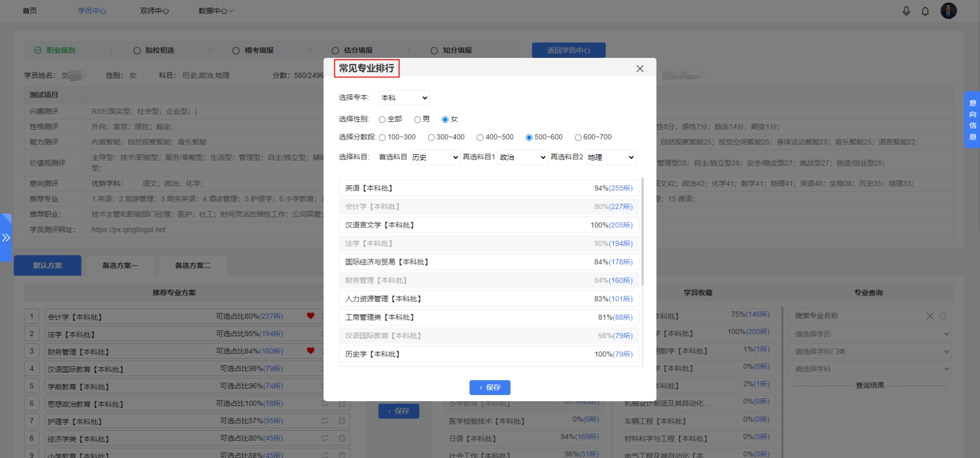Open the 选择专本 dropdown showing 本科

point(404,98)
